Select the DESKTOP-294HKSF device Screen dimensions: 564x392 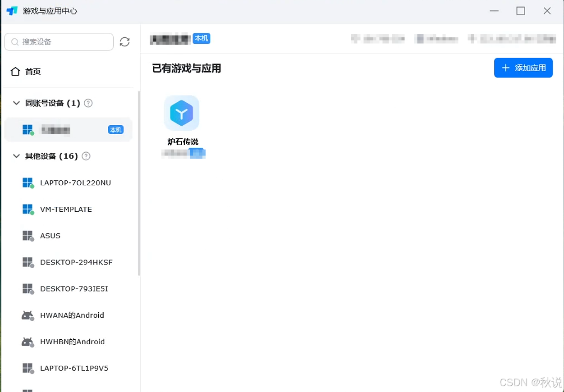point(76,262)
